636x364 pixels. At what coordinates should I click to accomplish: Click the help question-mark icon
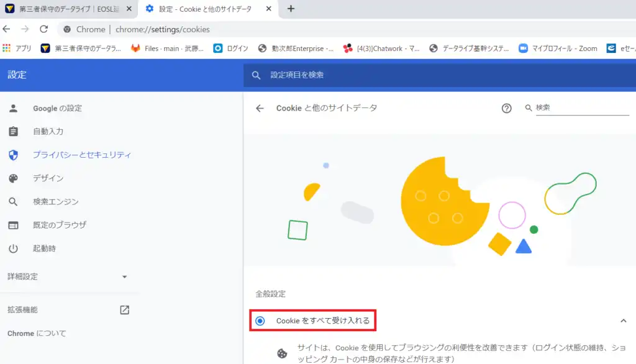point(506,108)
